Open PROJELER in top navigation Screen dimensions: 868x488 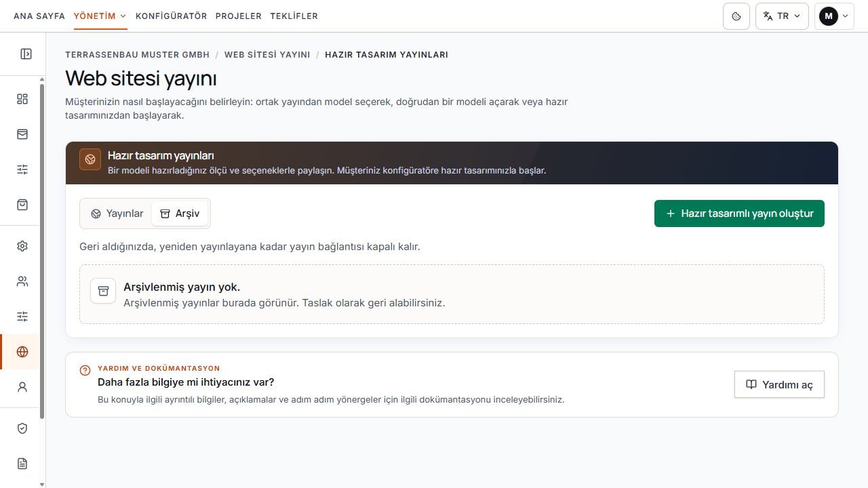coord(239,16)
